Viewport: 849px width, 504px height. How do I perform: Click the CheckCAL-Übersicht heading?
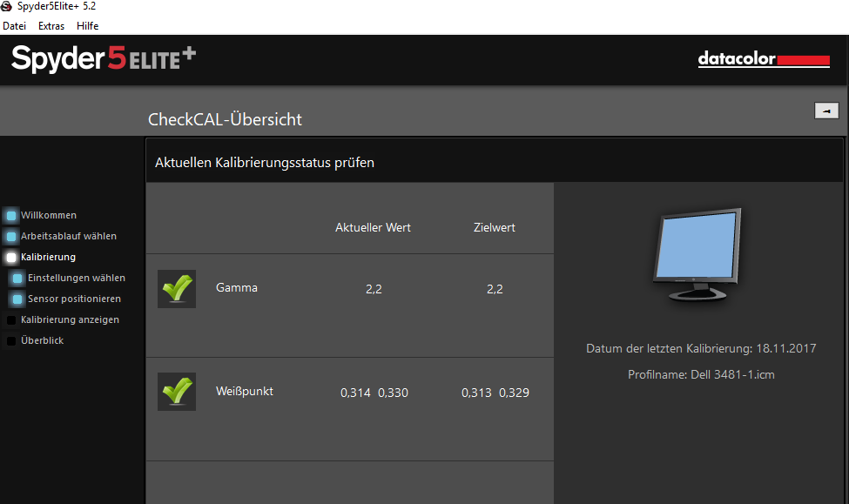(225, 119)
